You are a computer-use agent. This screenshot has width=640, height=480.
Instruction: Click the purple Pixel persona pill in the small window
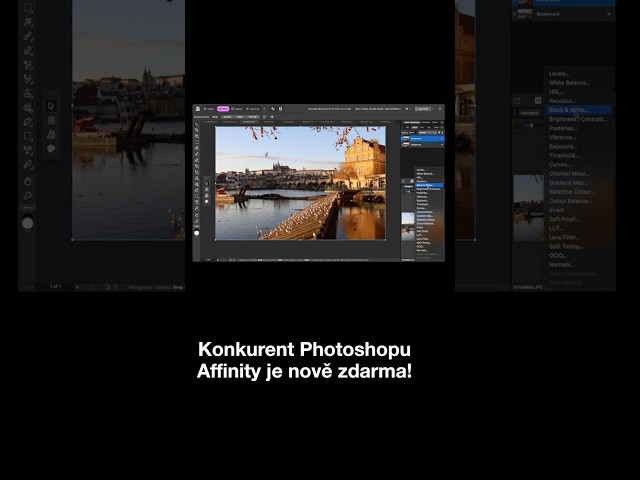(223, 109)
